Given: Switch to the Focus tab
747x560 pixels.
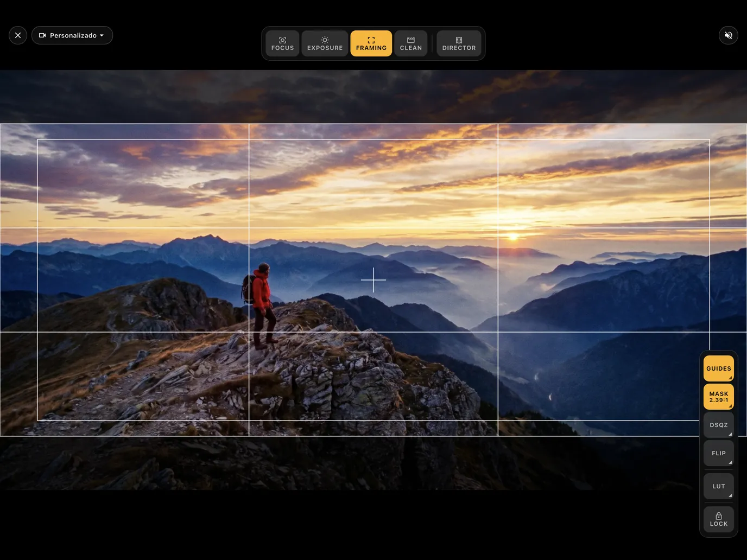Looking at the screenshot, I should click(282, 43).
